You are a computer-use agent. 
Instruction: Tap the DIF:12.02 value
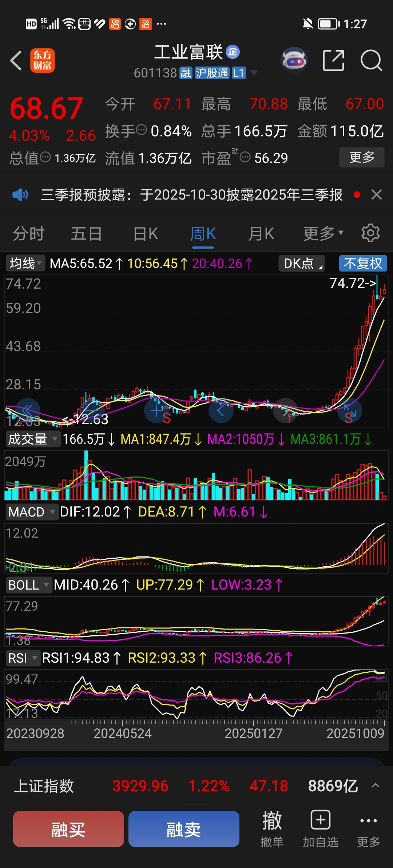pos(95,512)
